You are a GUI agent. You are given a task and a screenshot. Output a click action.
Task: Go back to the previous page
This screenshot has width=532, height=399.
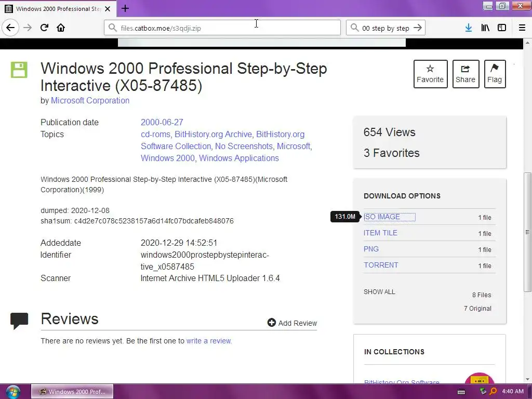pos(10,28)
